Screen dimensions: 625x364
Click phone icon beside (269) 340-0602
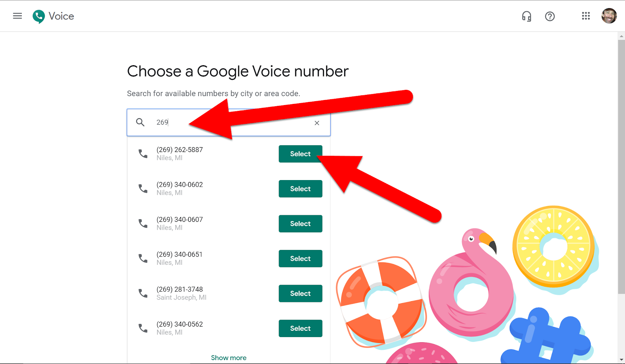coord(143,189)
